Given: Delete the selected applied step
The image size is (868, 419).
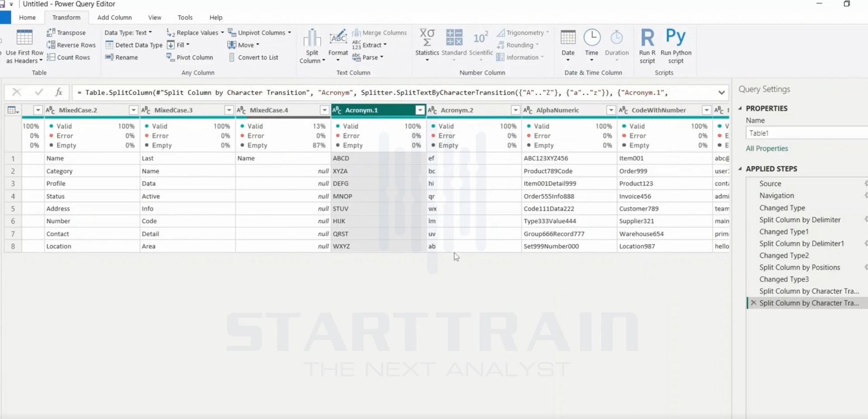Looking at the screenshot, I should point(754,303).
